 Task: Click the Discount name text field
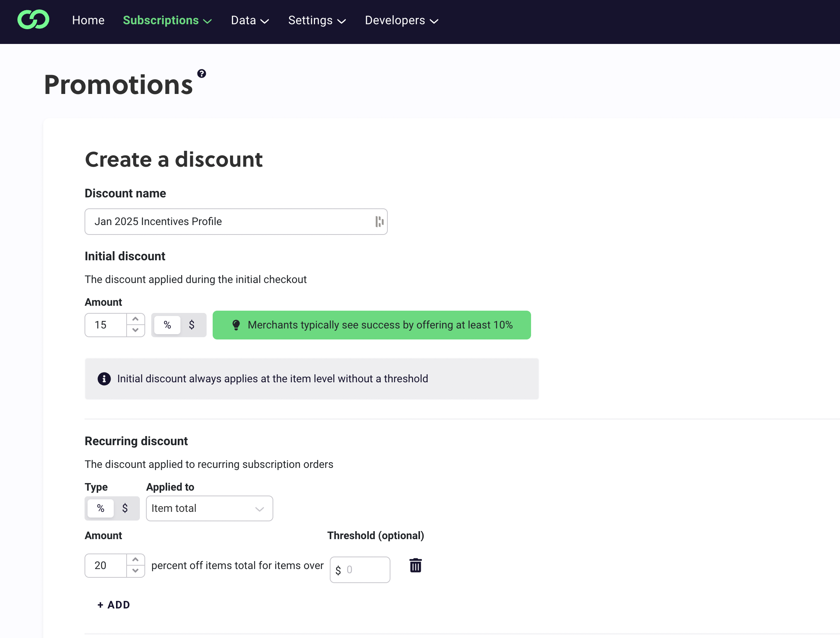228,221
